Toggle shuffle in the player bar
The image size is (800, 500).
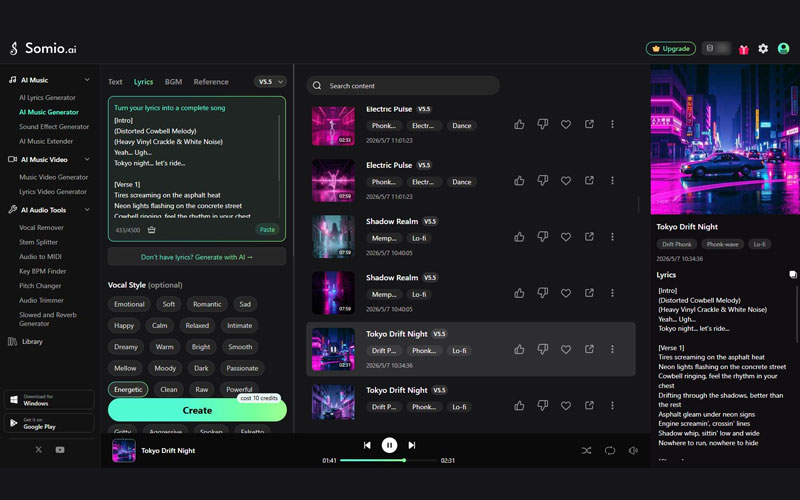pos(586,451)
